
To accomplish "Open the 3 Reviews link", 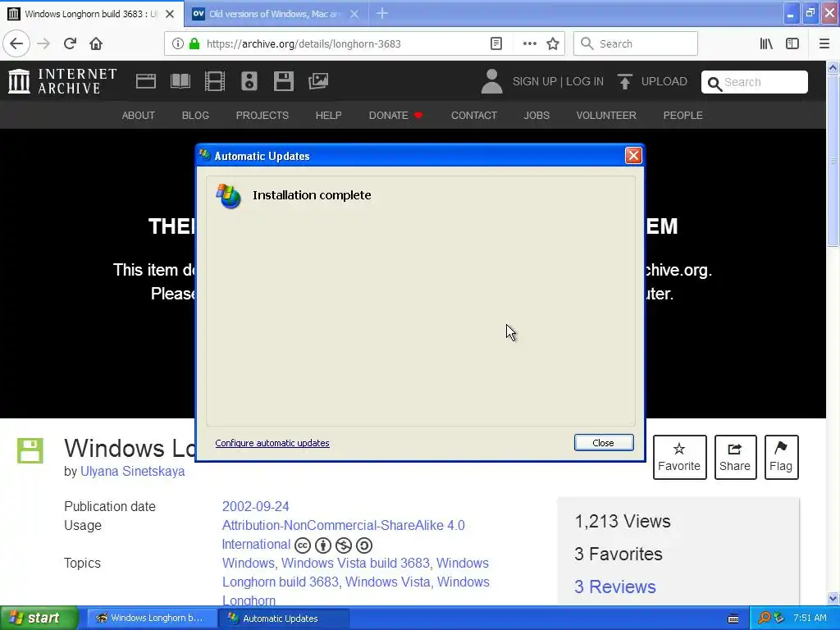I will (x=615, y=587).
